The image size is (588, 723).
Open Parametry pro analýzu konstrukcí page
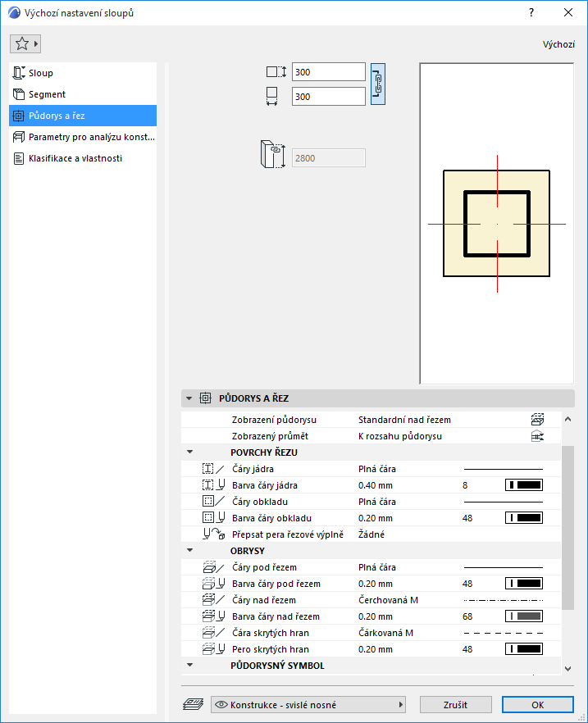pyautogui.click(x=83, y=136)
